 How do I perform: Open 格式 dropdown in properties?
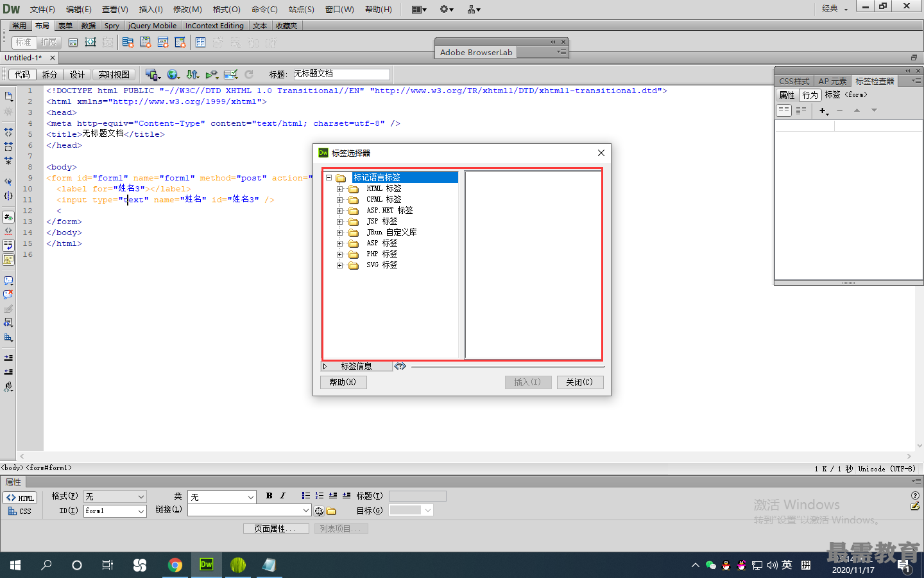pyautogui.click(x=115, y=496)
